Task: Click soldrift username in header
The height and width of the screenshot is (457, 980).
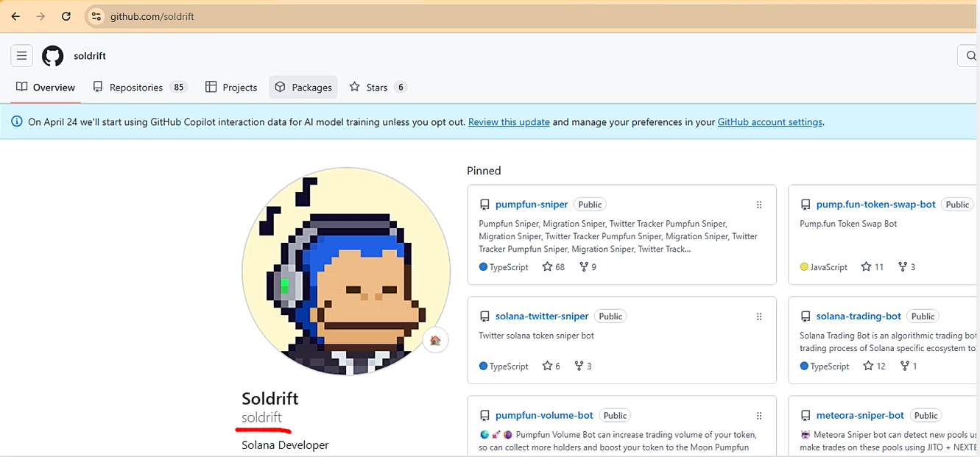Action: point(90,56)
